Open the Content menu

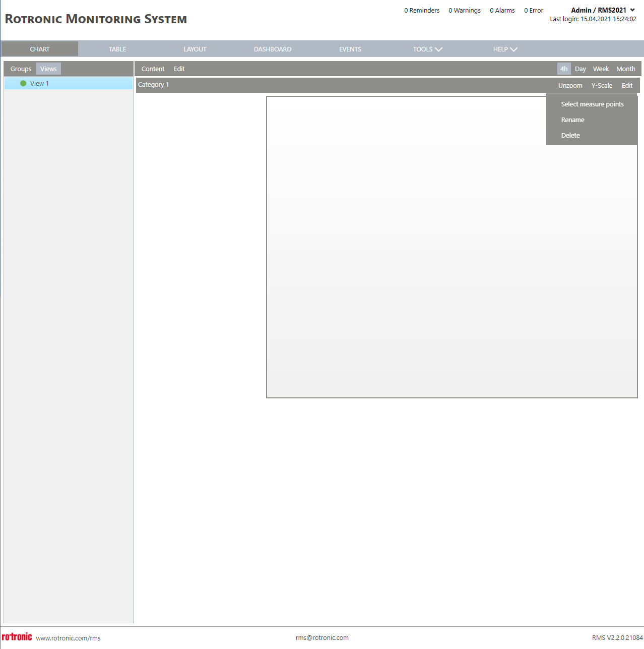[x=153, y=69]
